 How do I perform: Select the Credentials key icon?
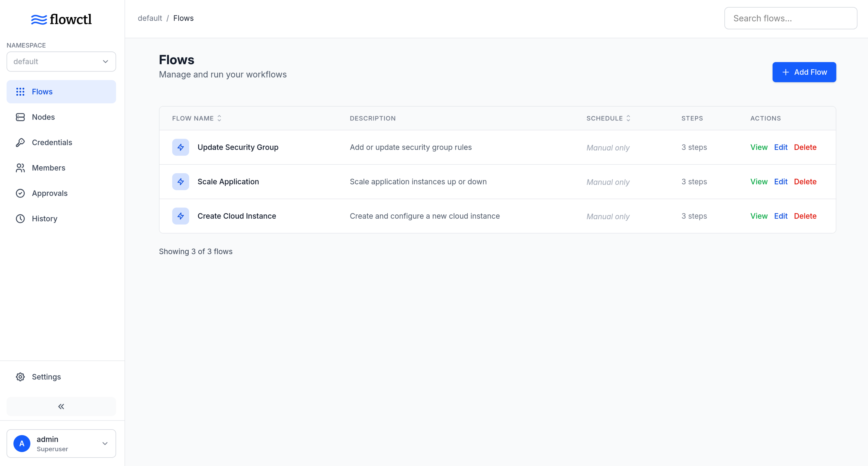(20, 142)
